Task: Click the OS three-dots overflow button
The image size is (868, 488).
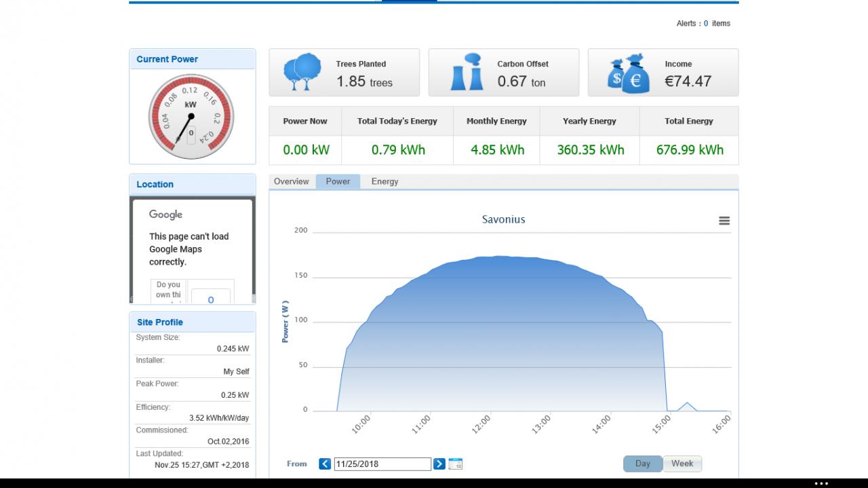Action: [821, 484]
